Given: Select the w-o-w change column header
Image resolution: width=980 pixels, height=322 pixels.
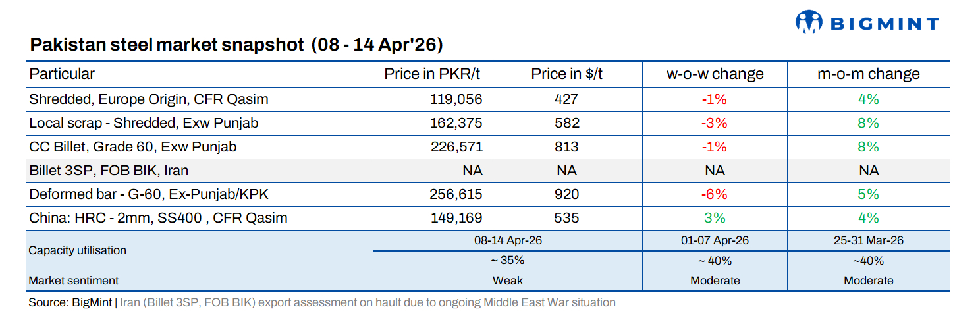Looking at the screenshot, I should click(x=715, y=74).
